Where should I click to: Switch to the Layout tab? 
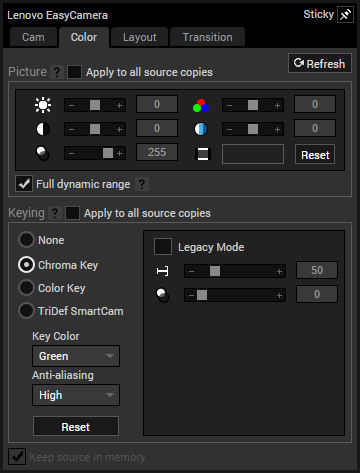coord(139,37)
